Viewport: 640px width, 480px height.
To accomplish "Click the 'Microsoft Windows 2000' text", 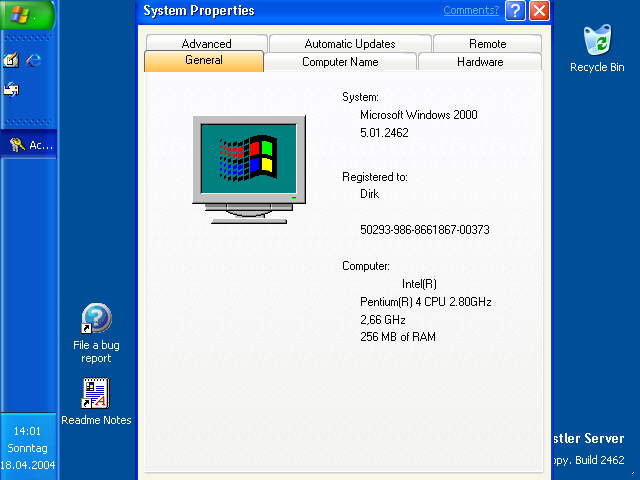I will (x=418, y=115).
